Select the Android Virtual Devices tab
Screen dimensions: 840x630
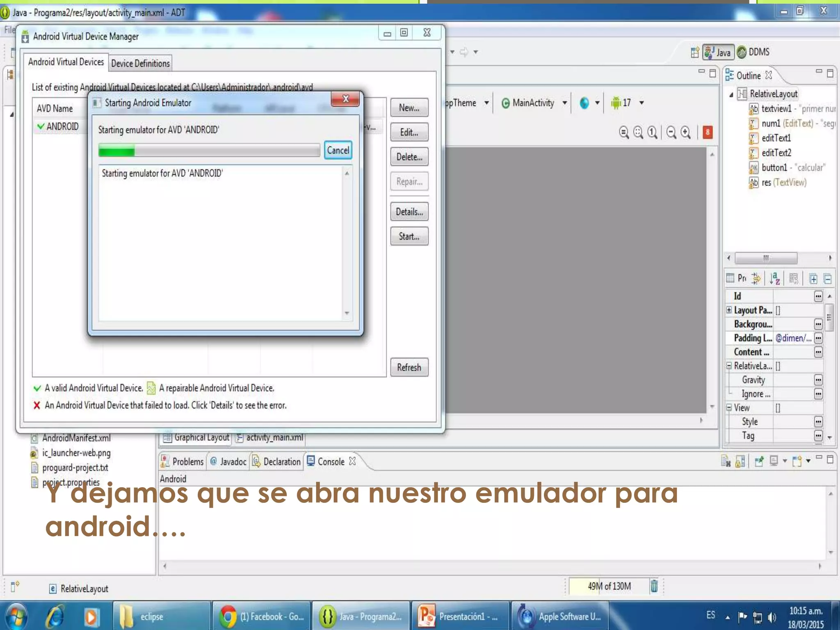coord(66,62)
